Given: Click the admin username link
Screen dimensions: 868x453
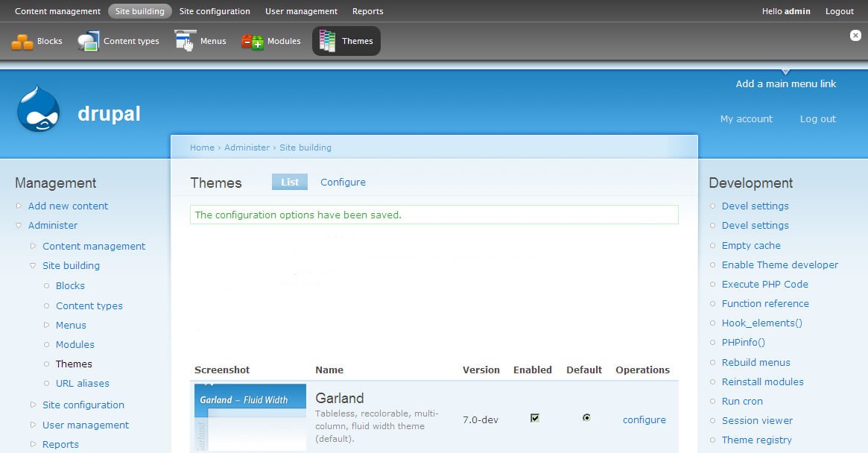Looking at the screenshot, I should pos(797,11).
